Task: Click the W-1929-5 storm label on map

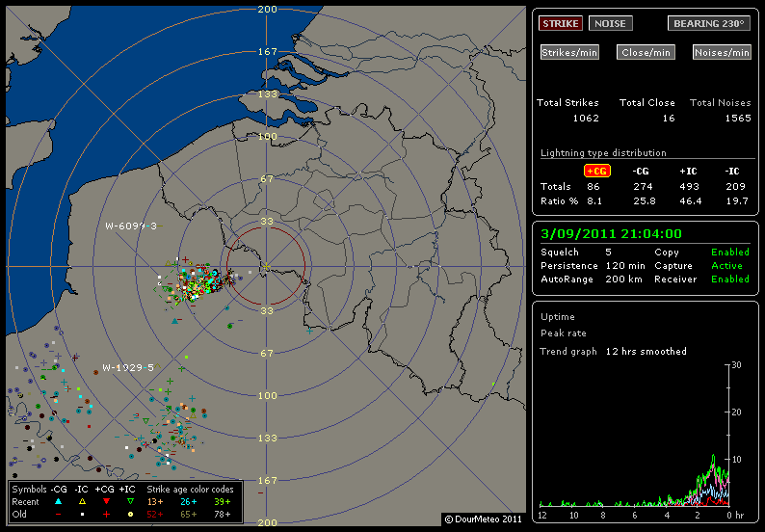Action: tap(128, 368)
